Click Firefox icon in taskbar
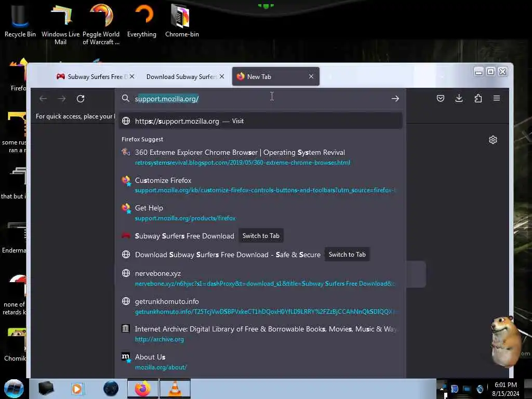532x399 pixels. 143,389
